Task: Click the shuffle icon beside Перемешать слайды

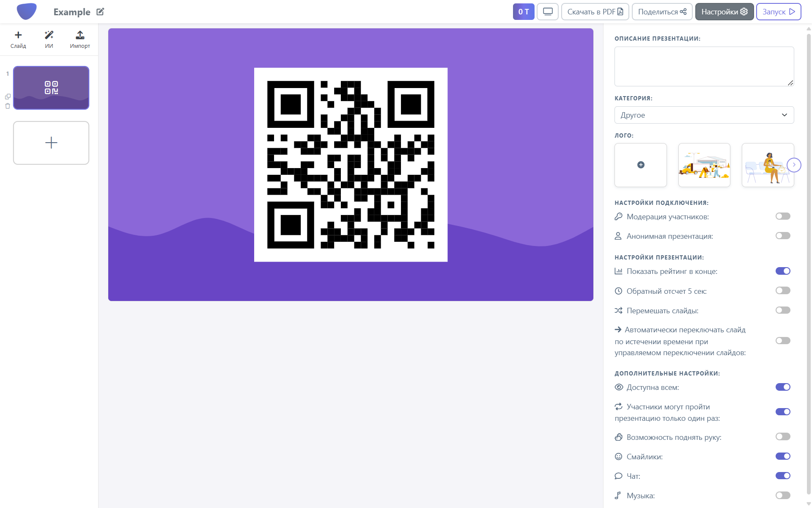Action: 618,310
